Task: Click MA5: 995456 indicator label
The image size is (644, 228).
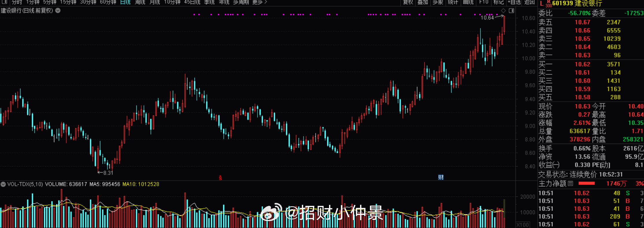Action: [105, 184]
